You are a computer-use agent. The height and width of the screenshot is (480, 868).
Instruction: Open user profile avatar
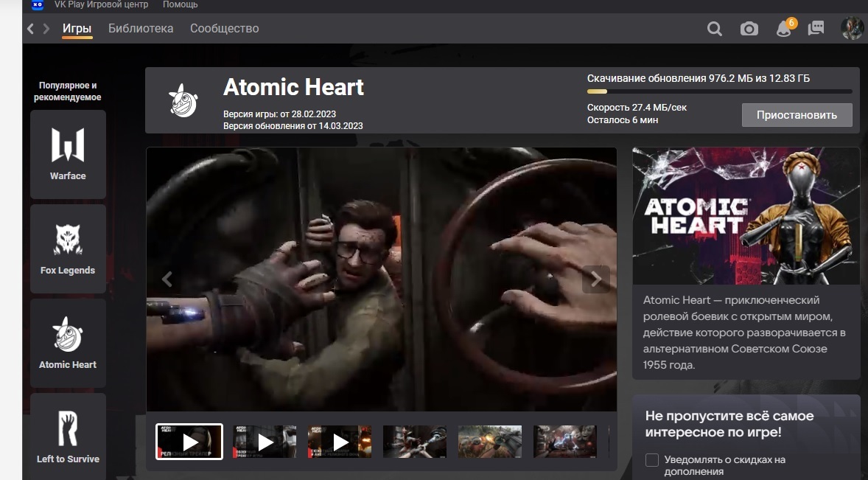(x=852, y=28)
